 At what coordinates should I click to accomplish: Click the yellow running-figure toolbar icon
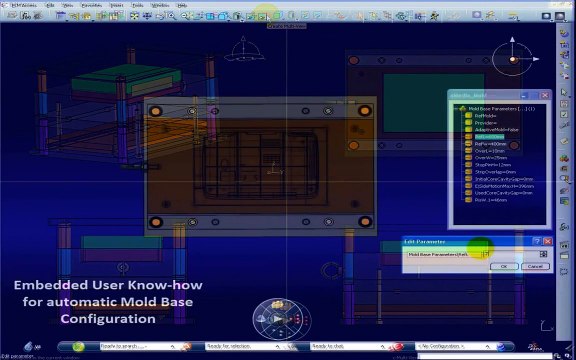pyautogui.click(x=435, y=16)
